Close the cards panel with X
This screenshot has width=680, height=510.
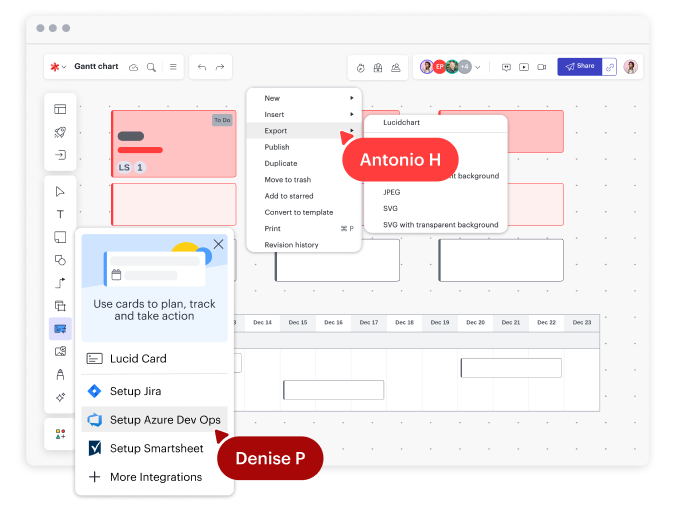[x=218, y=244]
